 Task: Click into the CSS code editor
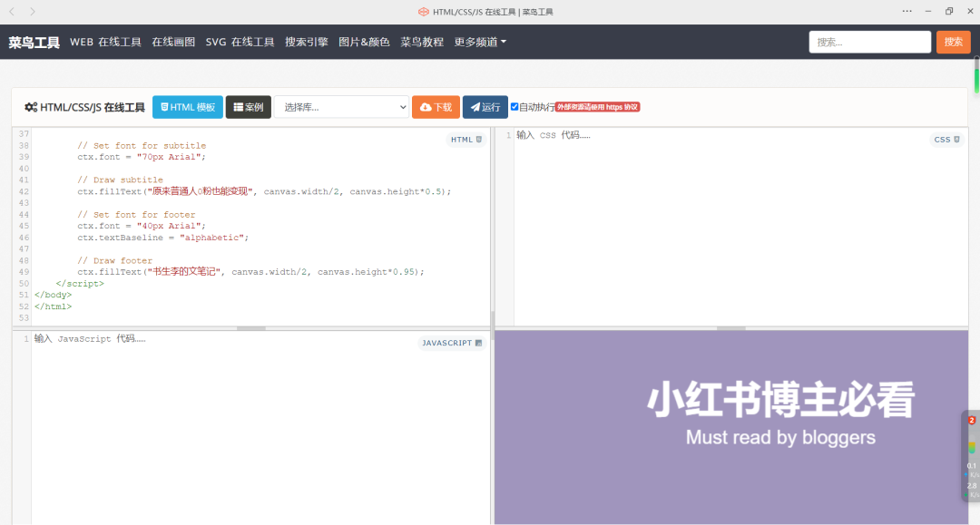point(740,228)
